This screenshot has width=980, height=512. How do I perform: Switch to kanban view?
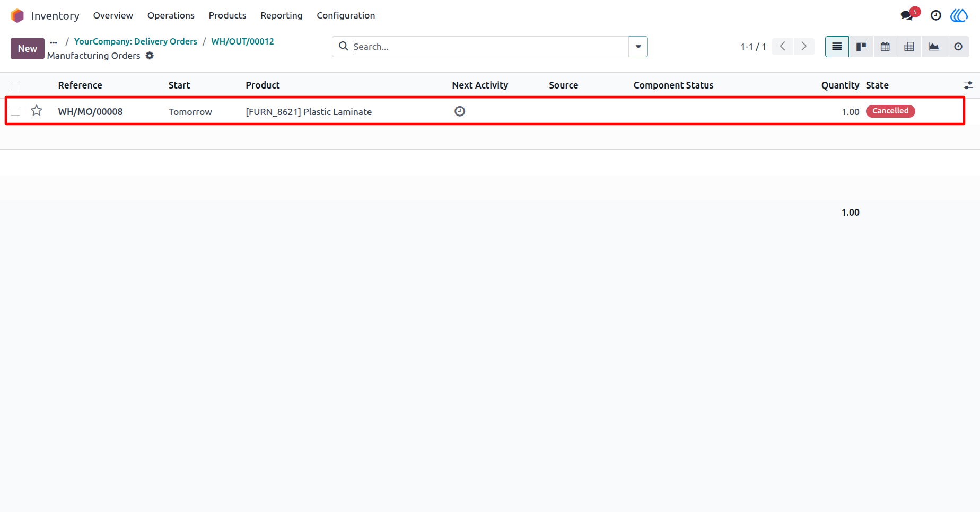[861, 47]
